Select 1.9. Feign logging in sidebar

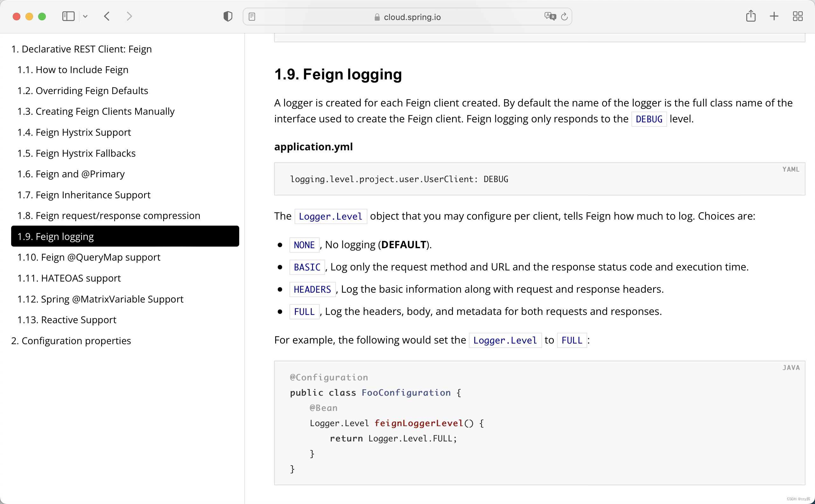(125, 236)
